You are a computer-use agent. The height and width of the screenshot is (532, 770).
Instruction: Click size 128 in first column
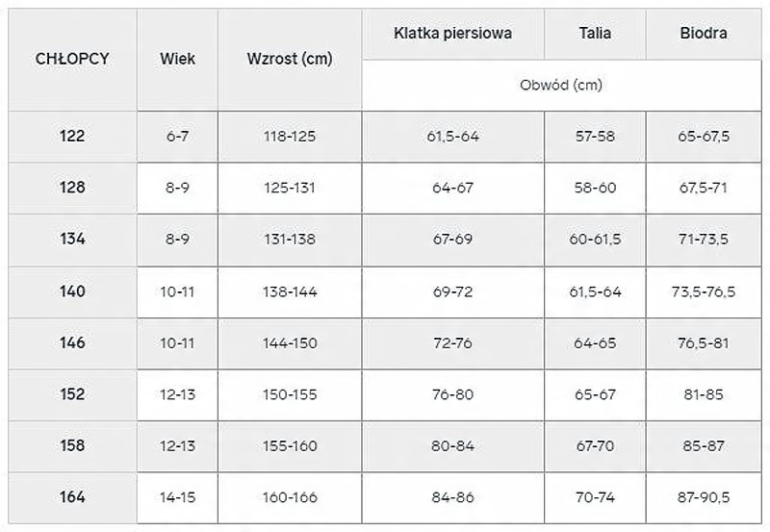pos(71,188)
